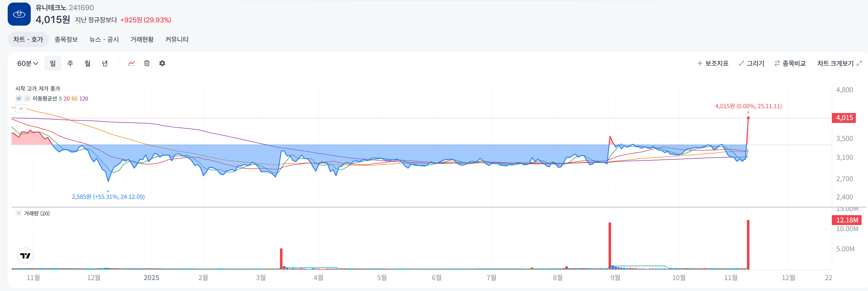The height and width of the screenshot is (291, 868).
Task: Open the 그리기 drawing tools
Action: coord(752,63)
